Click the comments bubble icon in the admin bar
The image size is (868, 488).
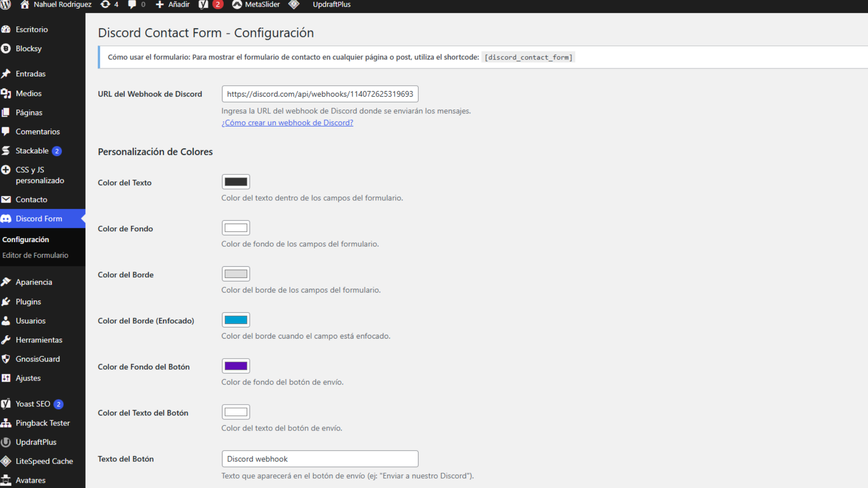tap(132, 5)
